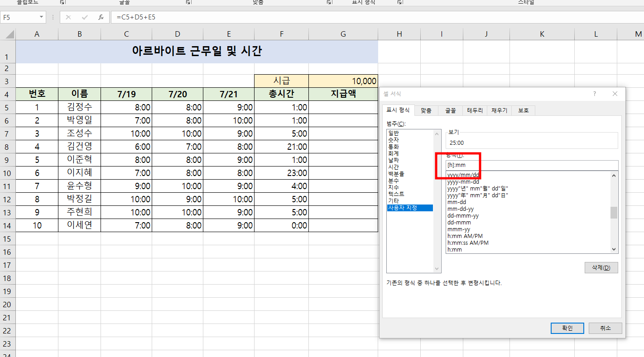Click the Insert Function fx icon
The height and width of the screenshot is (357, 644).
(x=101, y=17)
